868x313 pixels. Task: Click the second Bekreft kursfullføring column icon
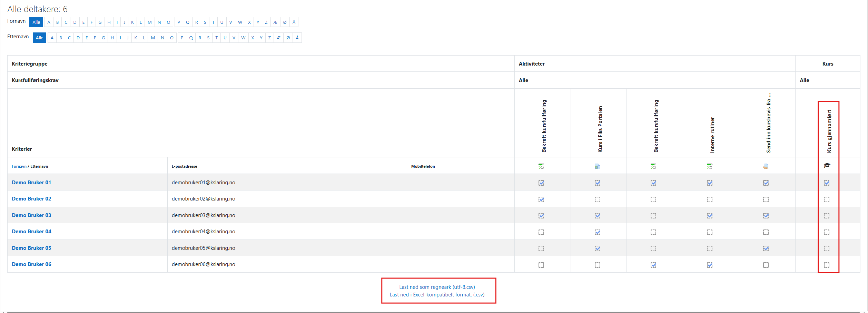pyautogui.click(x=653, y=166)
